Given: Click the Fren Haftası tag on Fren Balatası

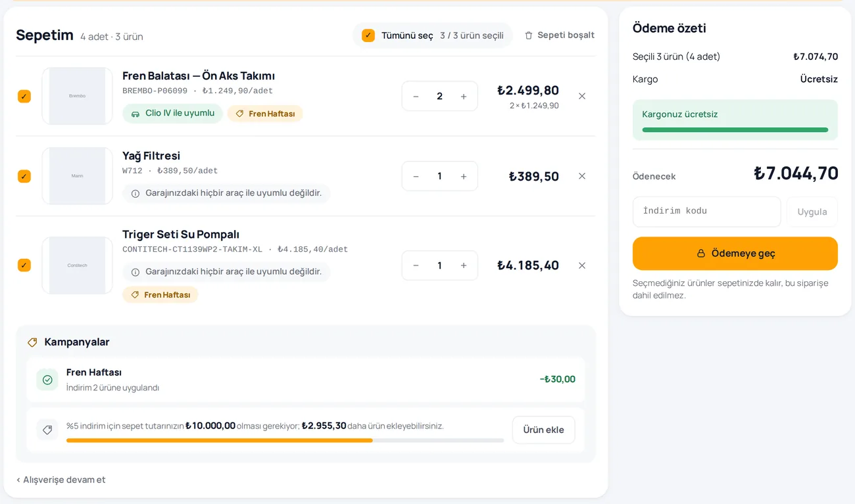Looking at the screenshot, I should tap(265, 114).
